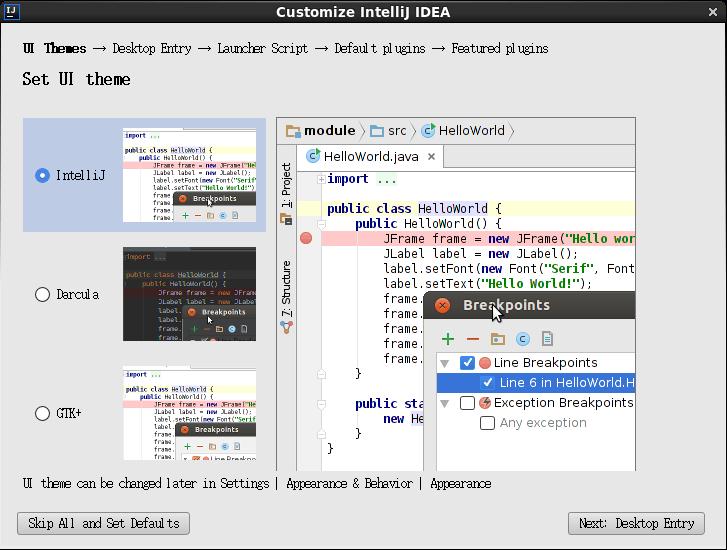
Task: Click the Any exception tree item text
Action: point(543,423)
